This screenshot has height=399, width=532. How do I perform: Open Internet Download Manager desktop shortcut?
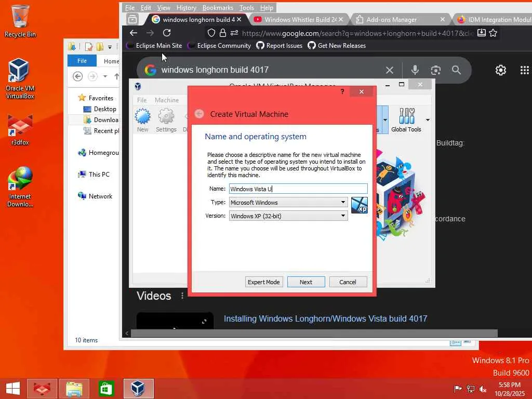[20, 187]
